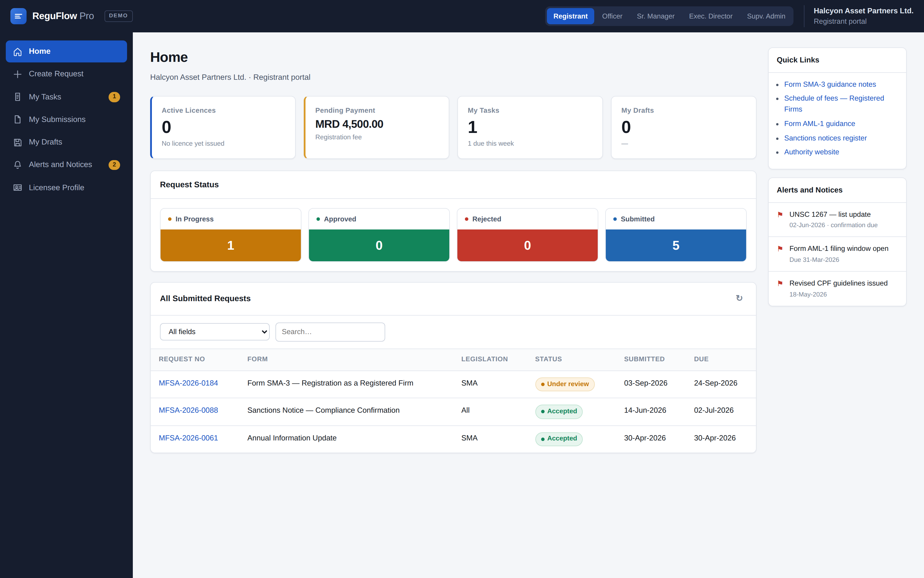Click the My Tasks clipboard icon
This screenshot has width=924, height=578.
(18, 97)
